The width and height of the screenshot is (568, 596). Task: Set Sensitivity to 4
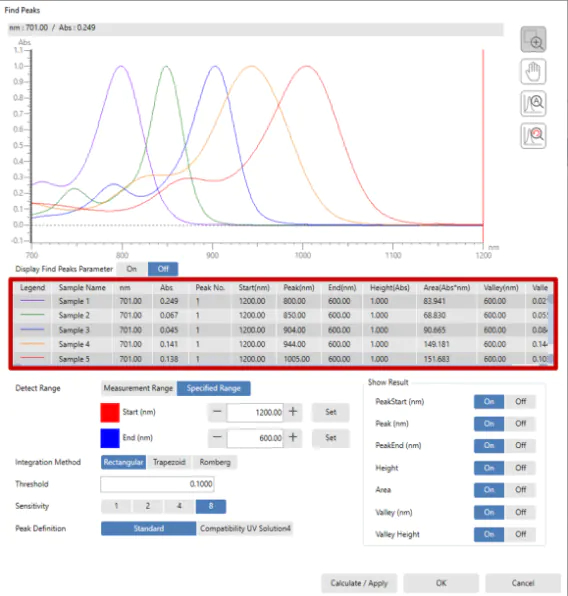[x=179, y=506]
